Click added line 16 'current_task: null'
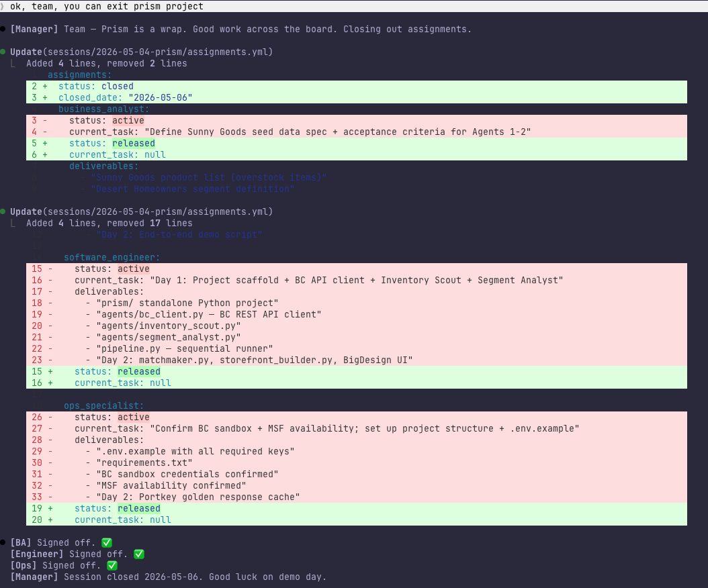 357,383
